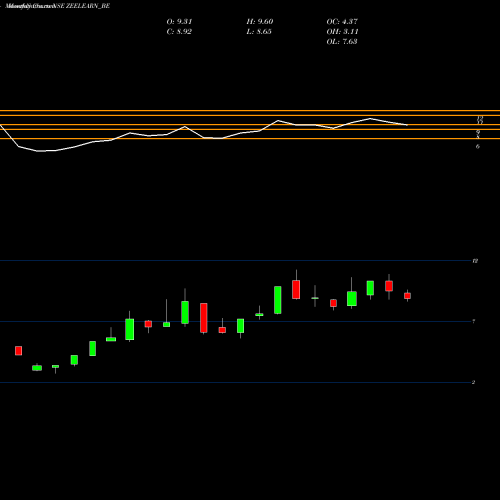The height and width of the screenshot is (500, 500).
Task: Click the high value "H: 9.60"
Action: pyautogui.click(x=260, y=22)
